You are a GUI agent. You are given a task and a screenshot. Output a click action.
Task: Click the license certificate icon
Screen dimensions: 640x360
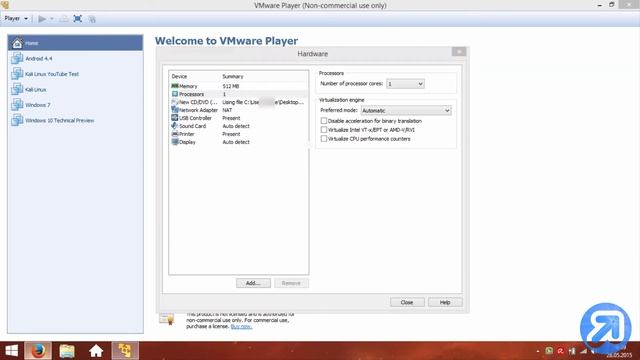167,319
